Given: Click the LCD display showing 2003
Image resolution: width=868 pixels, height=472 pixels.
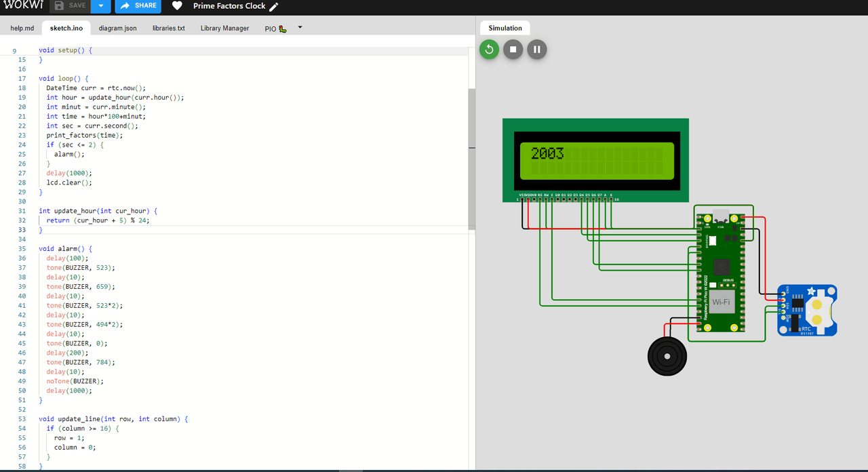Looking at the screenshot, I should click(x=595, y=160).
